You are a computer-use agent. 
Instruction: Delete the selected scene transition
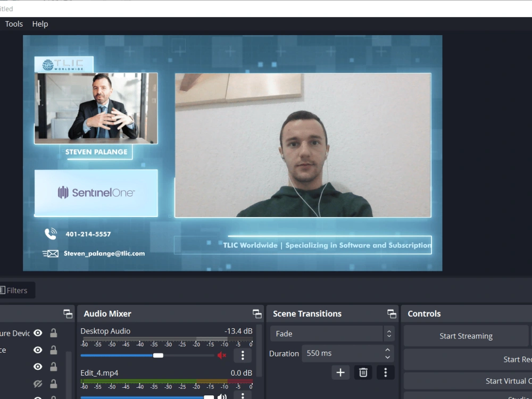(363, 372)
